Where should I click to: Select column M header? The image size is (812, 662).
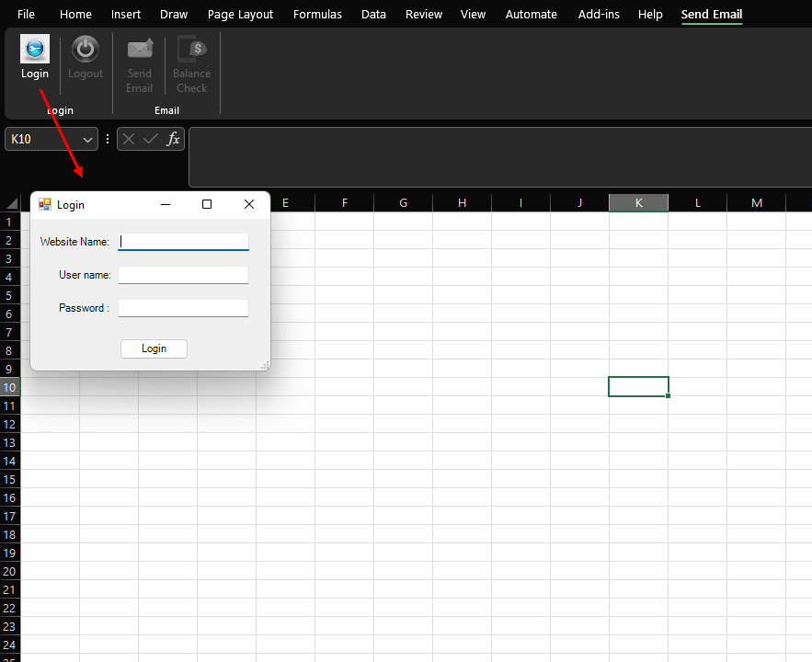click(756, 202)
